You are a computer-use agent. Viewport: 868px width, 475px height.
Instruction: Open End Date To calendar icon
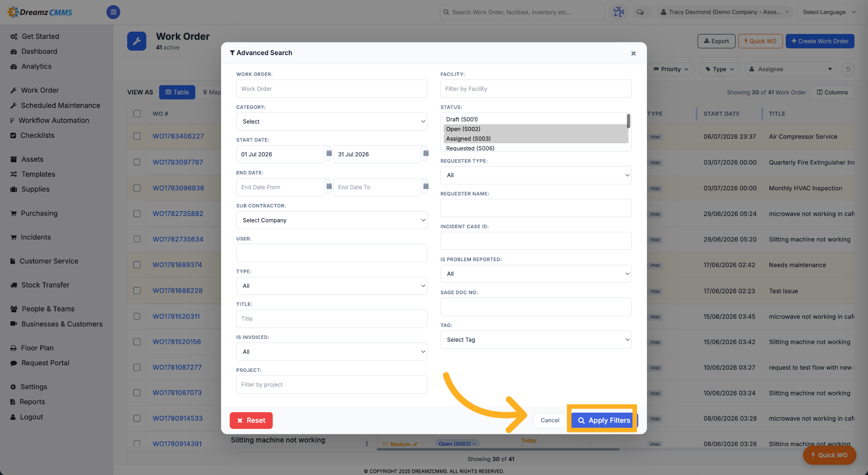[426, 187]
